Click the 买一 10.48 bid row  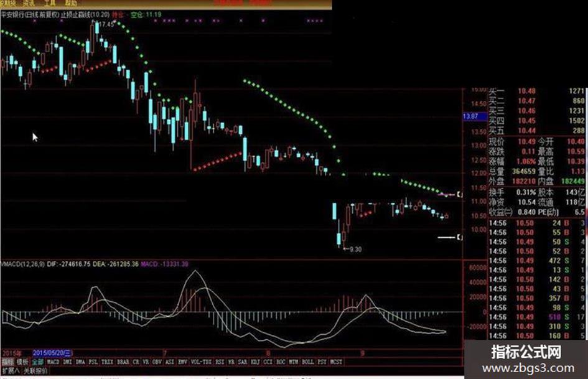[536, 91]
